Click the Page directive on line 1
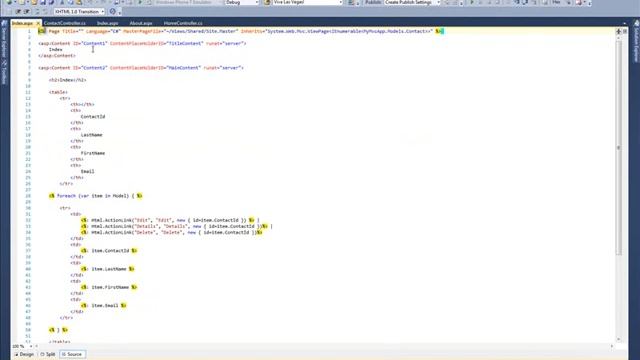Viewport: 640px width, 360px height. [241, 31]
